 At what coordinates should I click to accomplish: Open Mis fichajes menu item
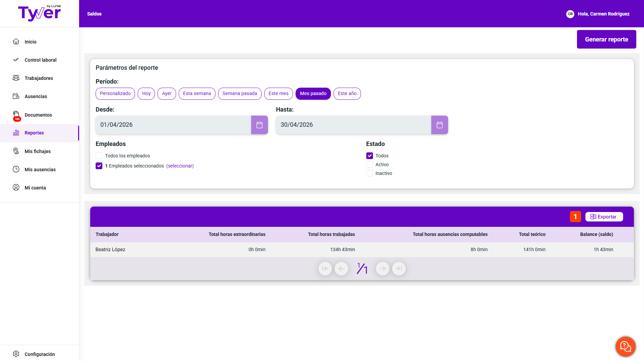click(x=39, y=151)
